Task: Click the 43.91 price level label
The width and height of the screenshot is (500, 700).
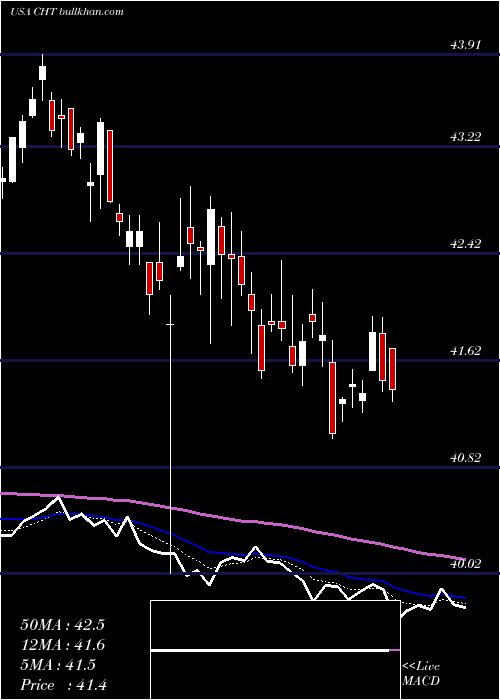Action: coord(466,45)
